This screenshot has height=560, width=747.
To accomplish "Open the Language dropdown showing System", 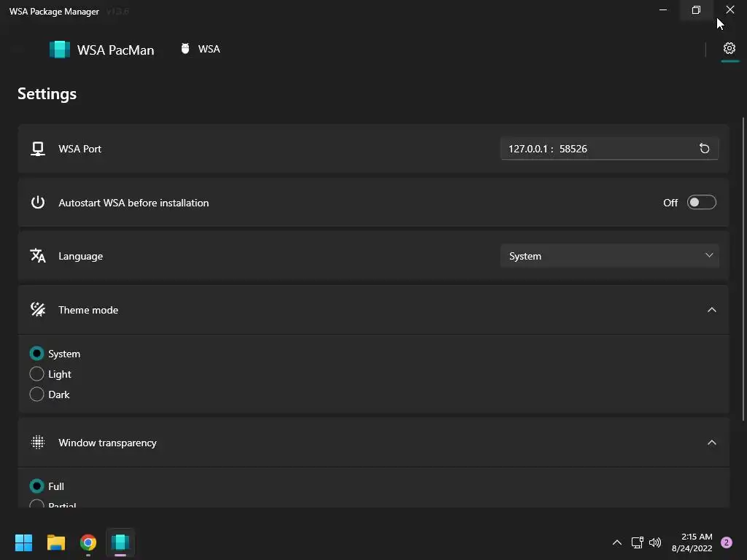I will (x=610, y=256).
